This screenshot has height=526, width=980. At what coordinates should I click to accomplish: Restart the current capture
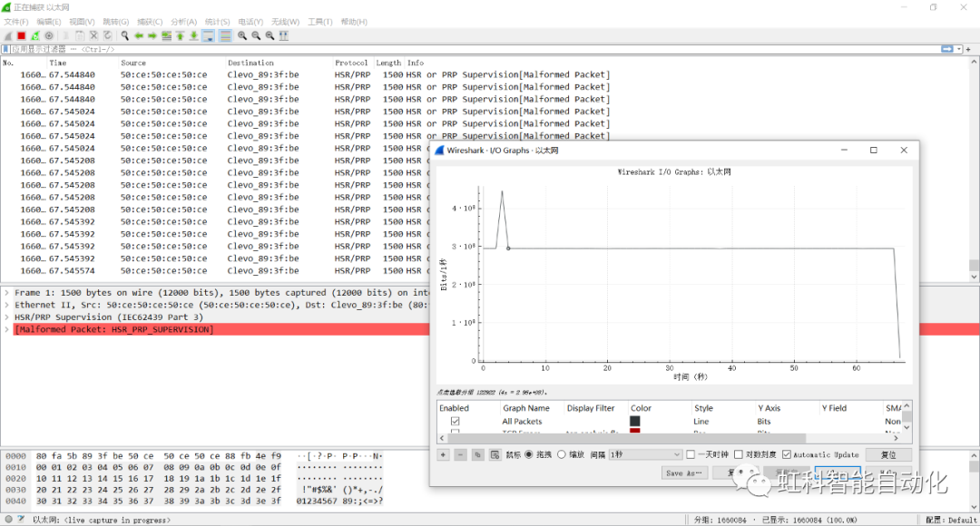pos(34,35)
